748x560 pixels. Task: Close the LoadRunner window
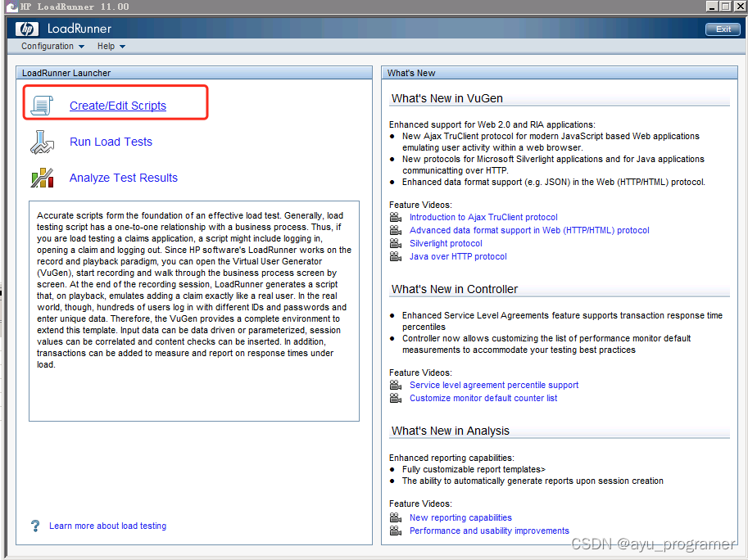point(740,7)
